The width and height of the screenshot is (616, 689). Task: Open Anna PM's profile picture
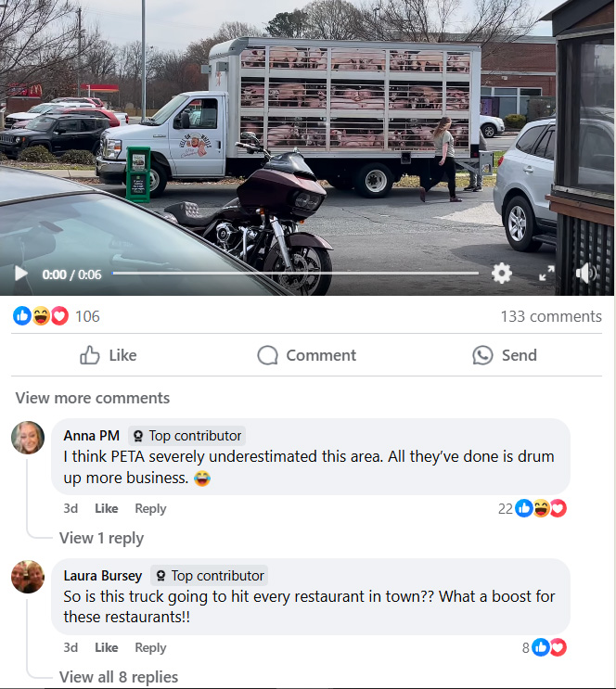point(28,438)
